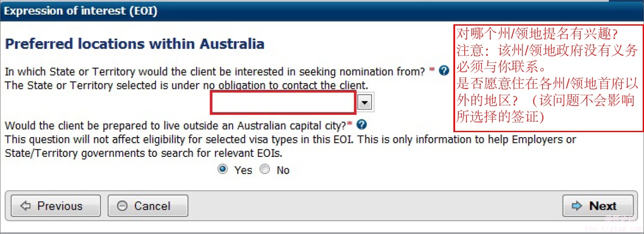Go back with the Previous button

tap(55, 206)
